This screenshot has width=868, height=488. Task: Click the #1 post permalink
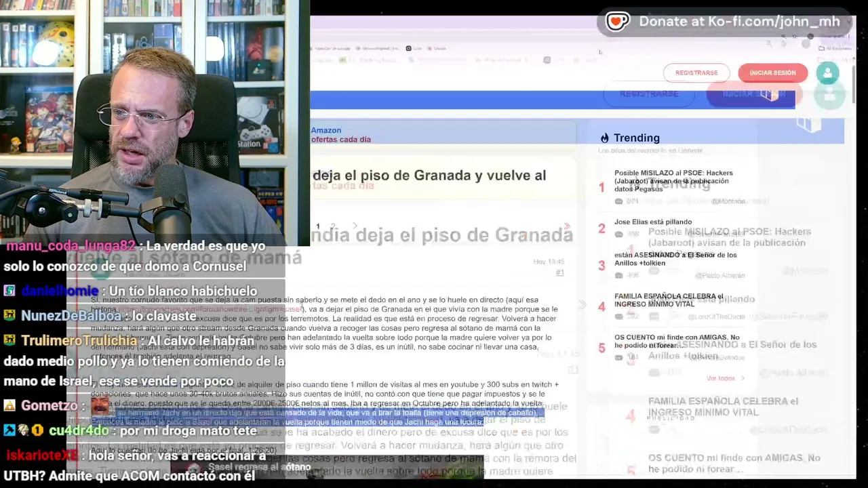click(x=559, y=272)
